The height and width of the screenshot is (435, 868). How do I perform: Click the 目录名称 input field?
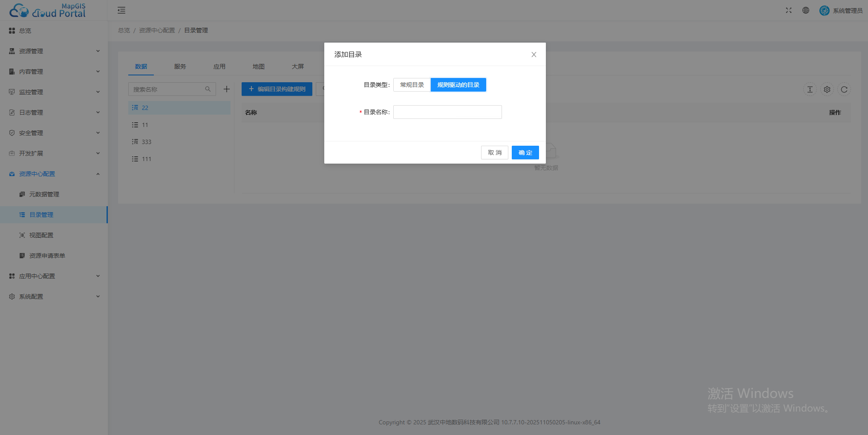[447, 112]
